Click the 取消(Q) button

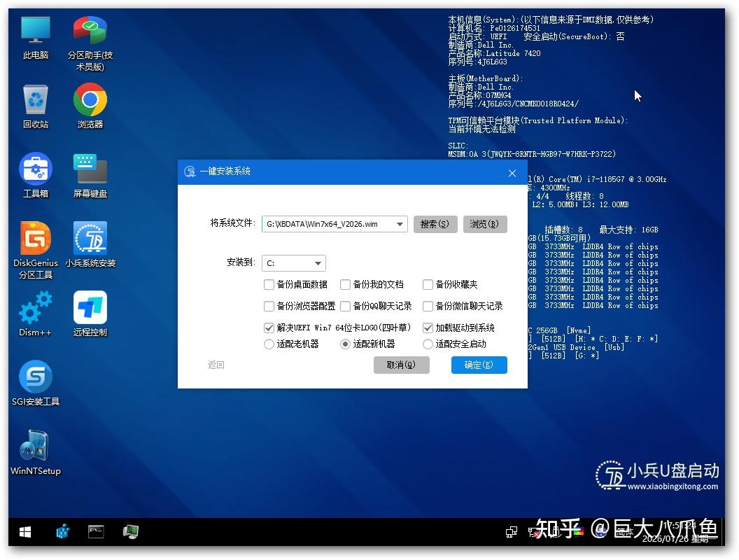[x=401, y=365]
